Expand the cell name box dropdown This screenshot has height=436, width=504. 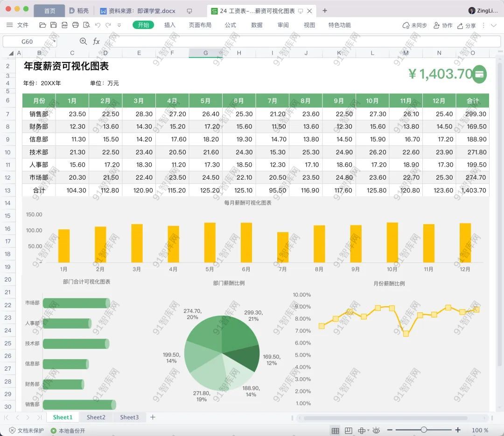(54, 42)
